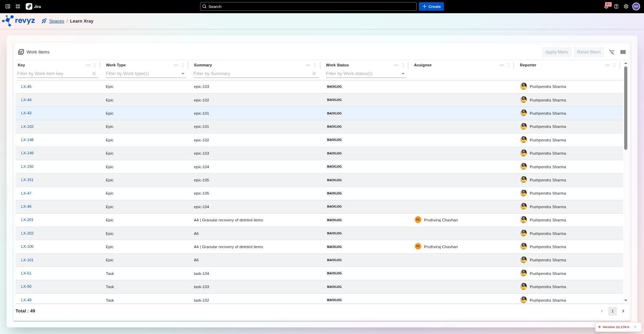Open work item LX-150

(27, 166)
